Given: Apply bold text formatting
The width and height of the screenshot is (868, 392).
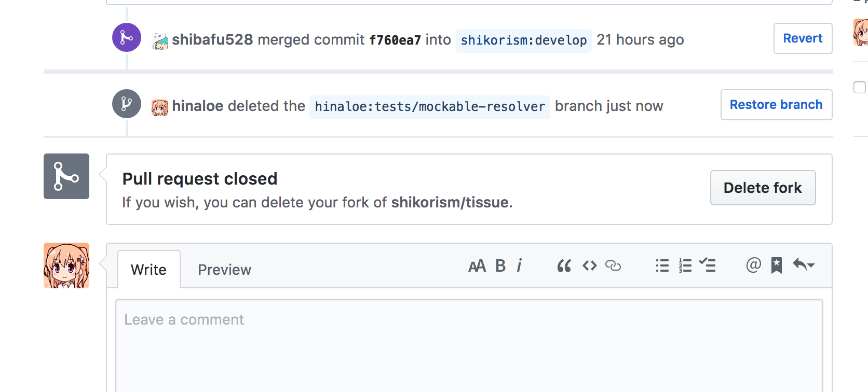Looking at the screenshot, I should [500, 266].
